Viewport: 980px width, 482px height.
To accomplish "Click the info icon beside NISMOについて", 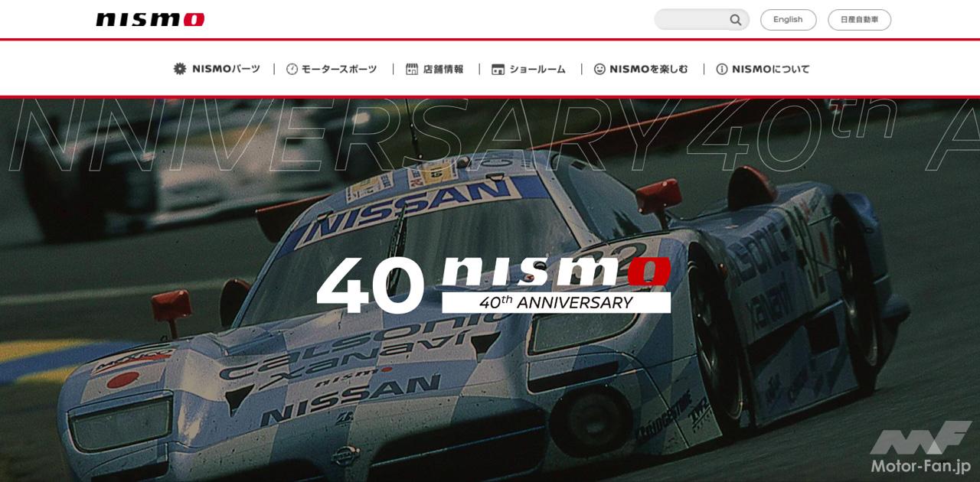I will tap(721, 69).
